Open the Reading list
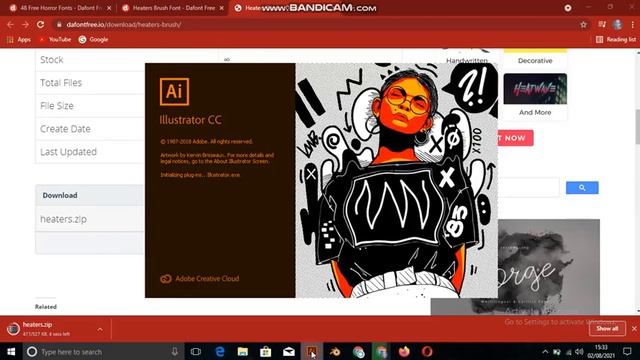640x360 pixels. [x=616, y=40]
